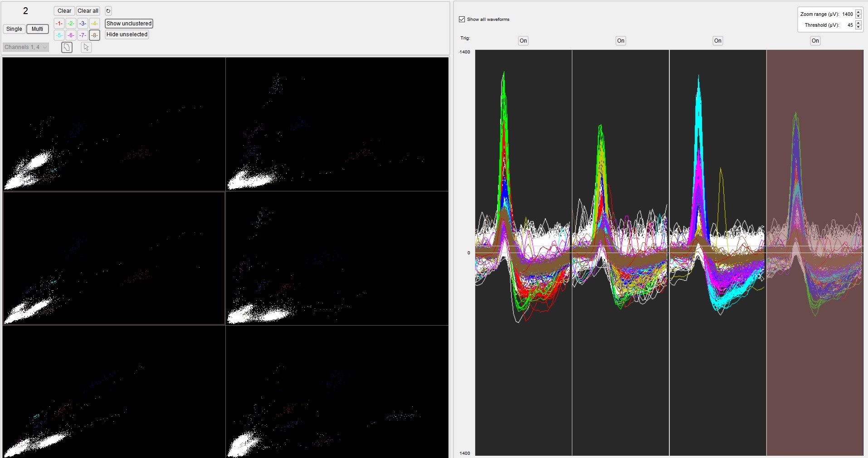Switch to Single mode
The height and width of the screenshot is (458, 868).
[14, 29]
